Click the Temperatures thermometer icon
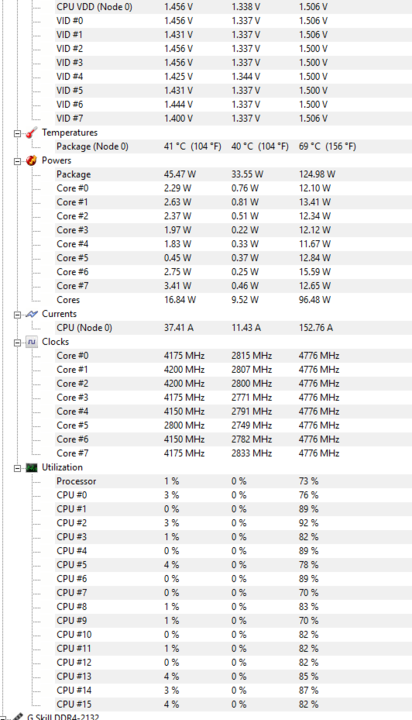The image size is (412, 720). pos(31,133)
